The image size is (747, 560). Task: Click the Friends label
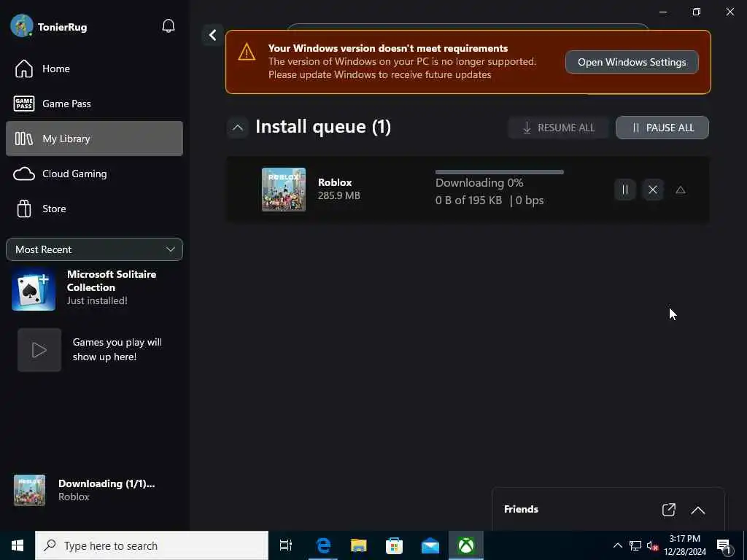click(521, 509)
